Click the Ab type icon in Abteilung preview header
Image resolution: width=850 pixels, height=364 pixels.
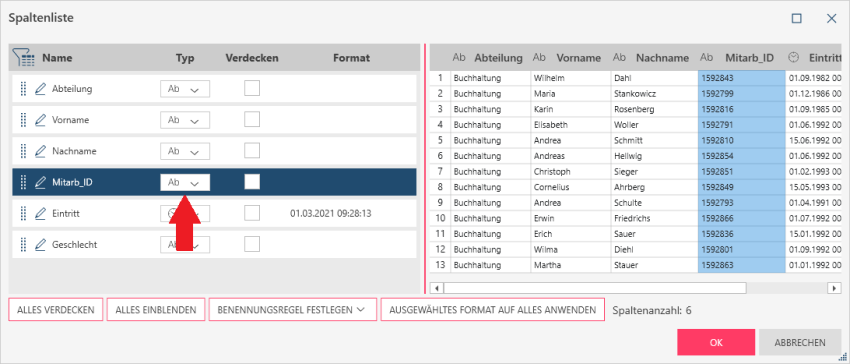[459, 57]
